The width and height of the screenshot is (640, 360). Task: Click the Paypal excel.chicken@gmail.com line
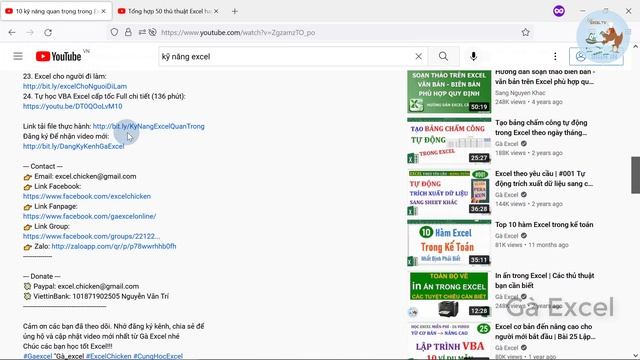pyautogui.click(x=86, y=286)
